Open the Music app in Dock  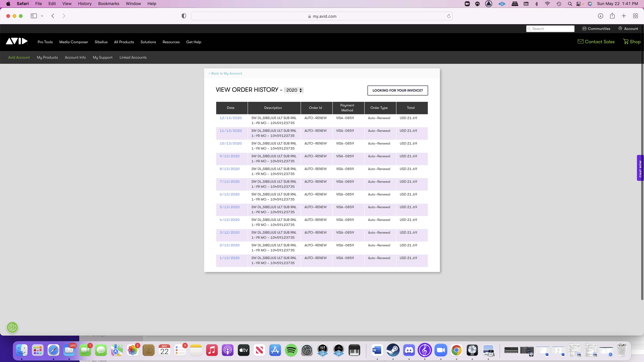tap(212, 350)
